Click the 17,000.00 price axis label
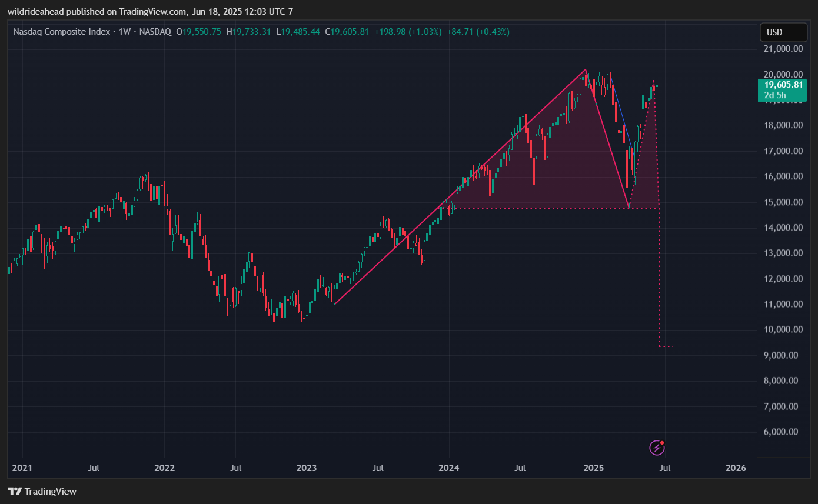 (783, 151)
